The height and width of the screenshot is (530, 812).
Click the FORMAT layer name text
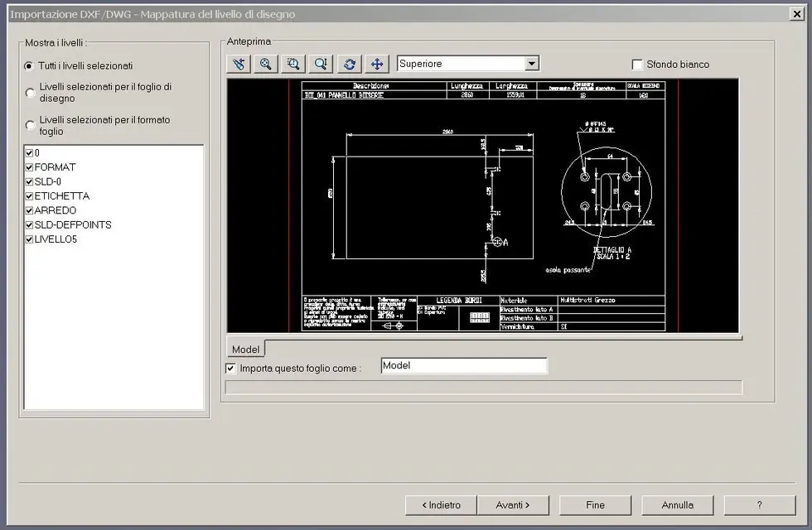[55, 167]
